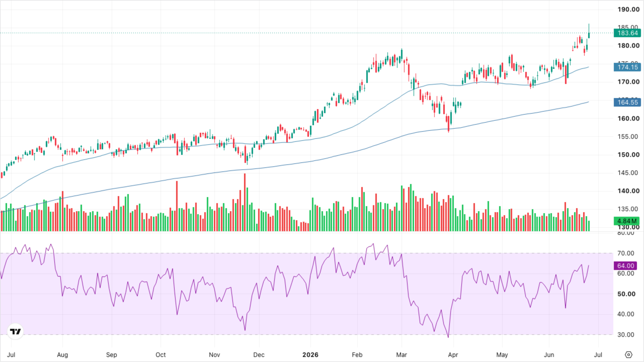Click the 155.00 price scale label
644x362 pixels.
tap(628, 137)
